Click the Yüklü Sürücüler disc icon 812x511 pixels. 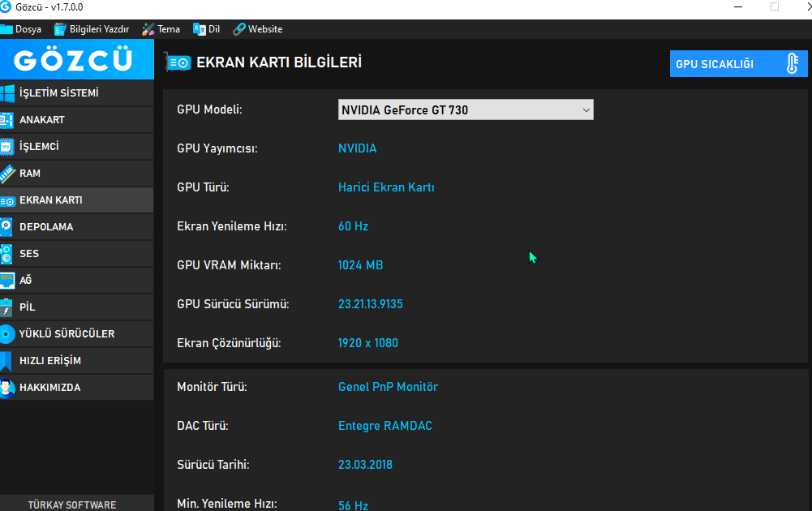tap(7, 334)
